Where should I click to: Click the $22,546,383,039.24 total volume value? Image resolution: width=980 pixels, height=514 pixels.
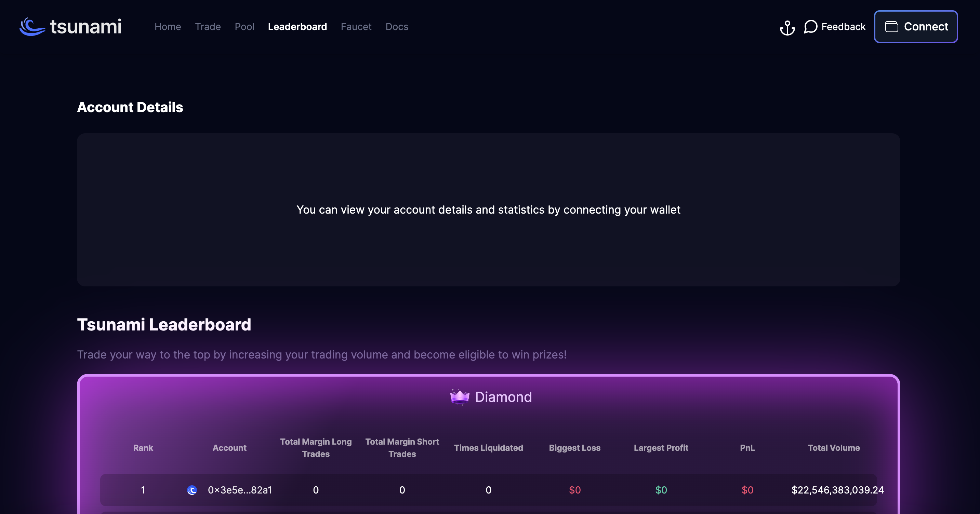point(838,490)
